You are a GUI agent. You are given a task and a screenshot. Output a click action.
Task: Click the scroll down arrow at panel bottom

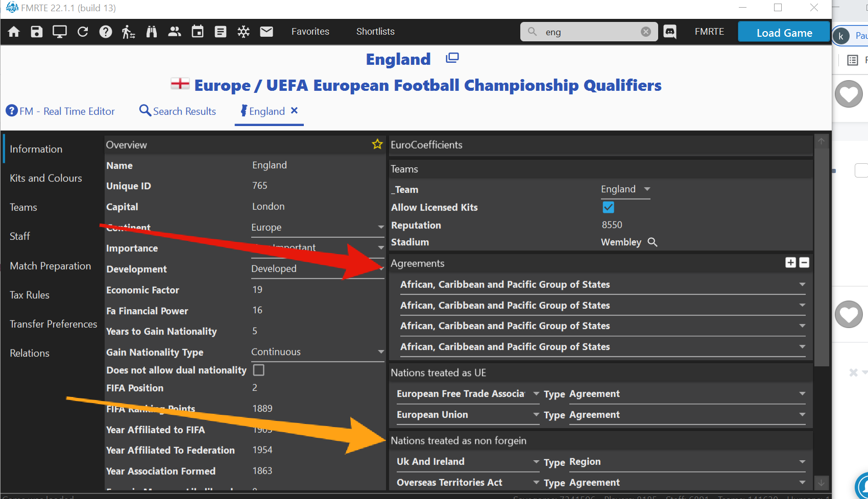[x=822, y=482]
